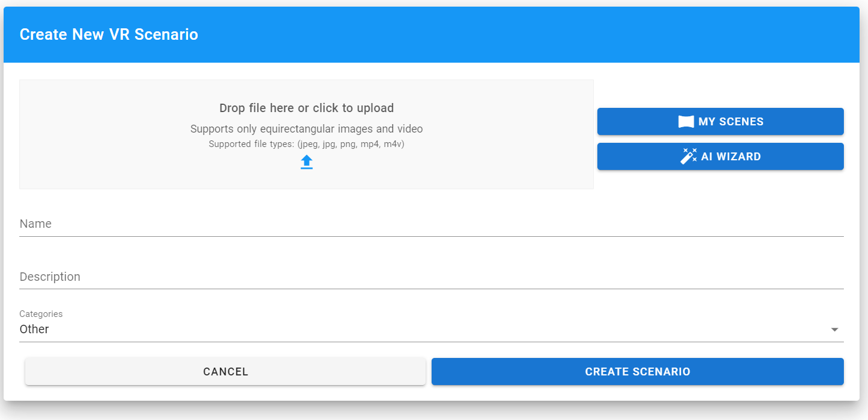Click the "Create New VR Scenario" title
This screenshot has width=868, height=420.
pyautogui.click(x=109, y=34)
